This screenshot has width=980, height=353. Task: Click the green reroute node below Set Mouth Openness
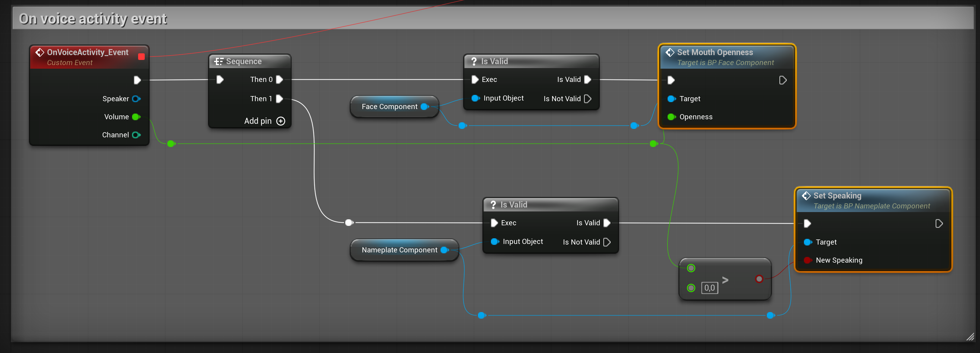[654, 144]
